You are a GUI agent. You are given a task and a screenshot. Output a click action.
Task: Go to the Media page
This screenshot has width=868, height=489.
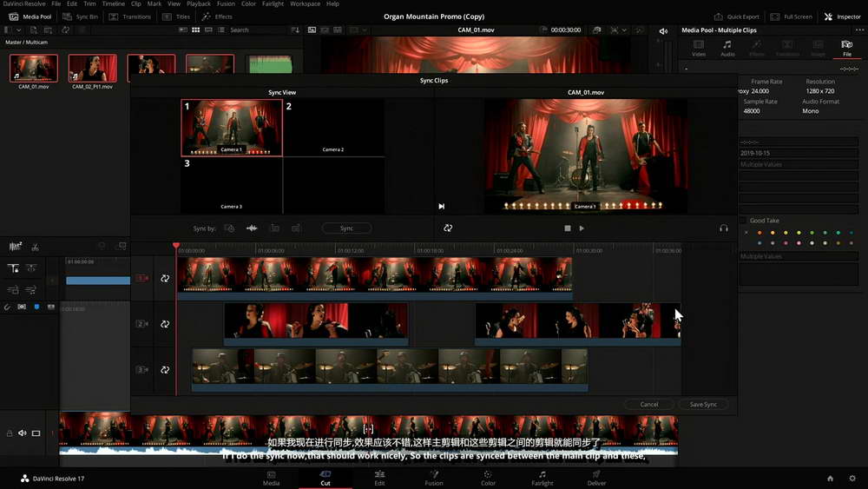point(271,479)
